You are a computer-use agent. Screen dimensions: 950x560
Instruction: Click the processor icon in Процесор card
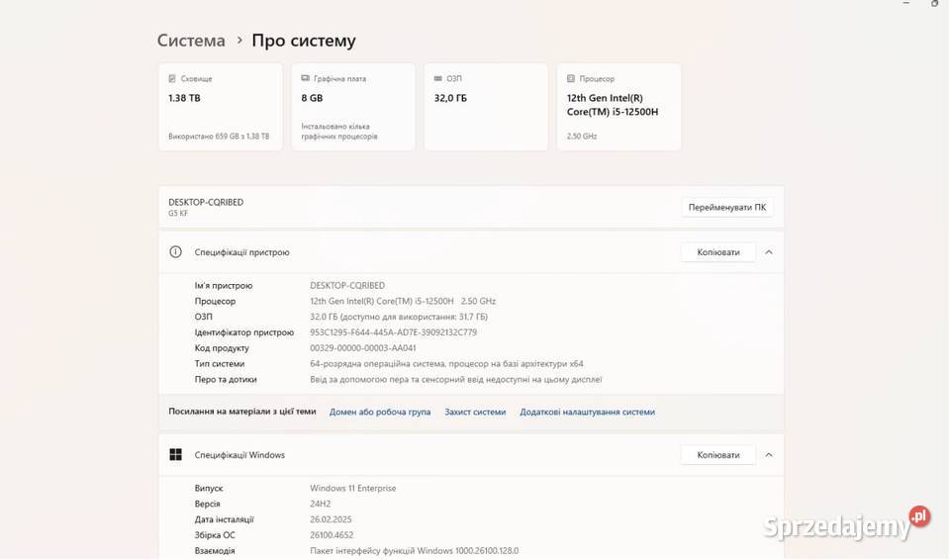pos(571,79)
